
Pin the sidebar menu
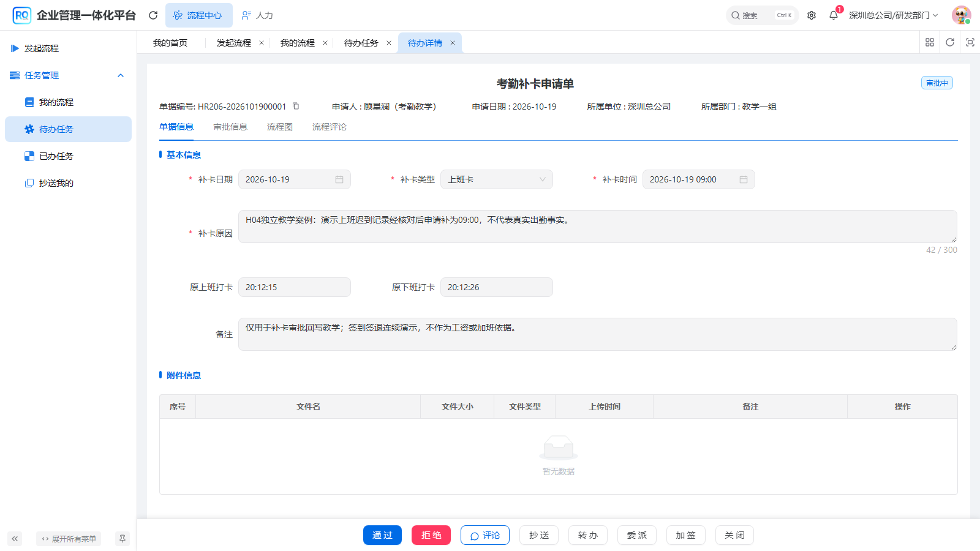pyautogui.click(x=123, y=539)
